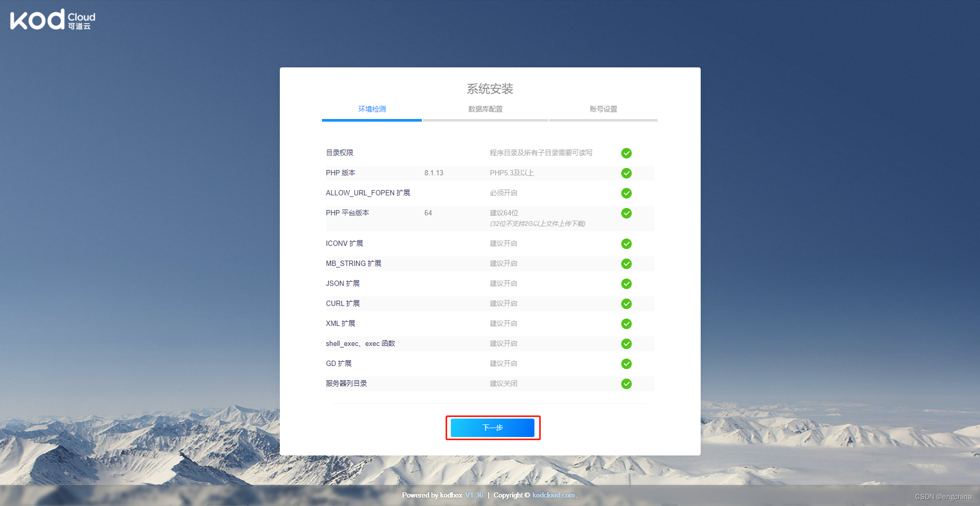Click the PHP 平台版本 row value 64
This screenshot has width=980, height=506.
tap(428, 213)
